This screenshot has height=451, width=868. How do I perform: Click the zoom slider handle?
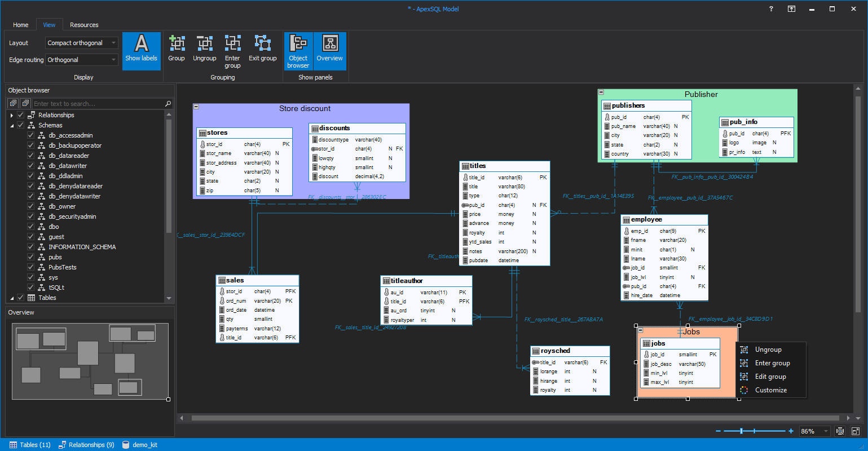pos(741,431)
